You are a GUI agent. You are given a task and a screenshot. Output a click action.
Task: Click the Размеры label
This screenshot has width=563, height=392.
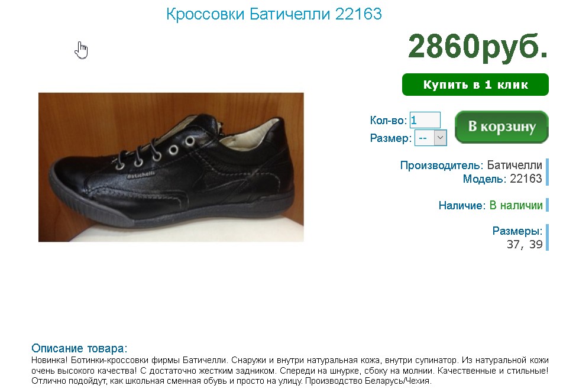pyautogui.click(x=517, y=231)
